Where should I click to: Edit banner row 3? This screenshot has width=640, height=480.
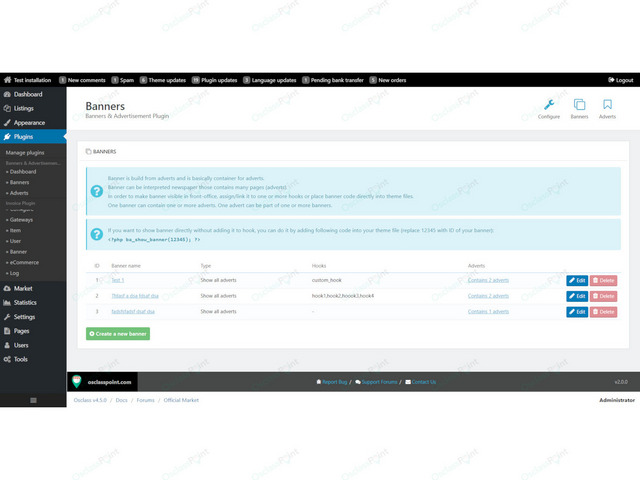[x=577, y=312]
